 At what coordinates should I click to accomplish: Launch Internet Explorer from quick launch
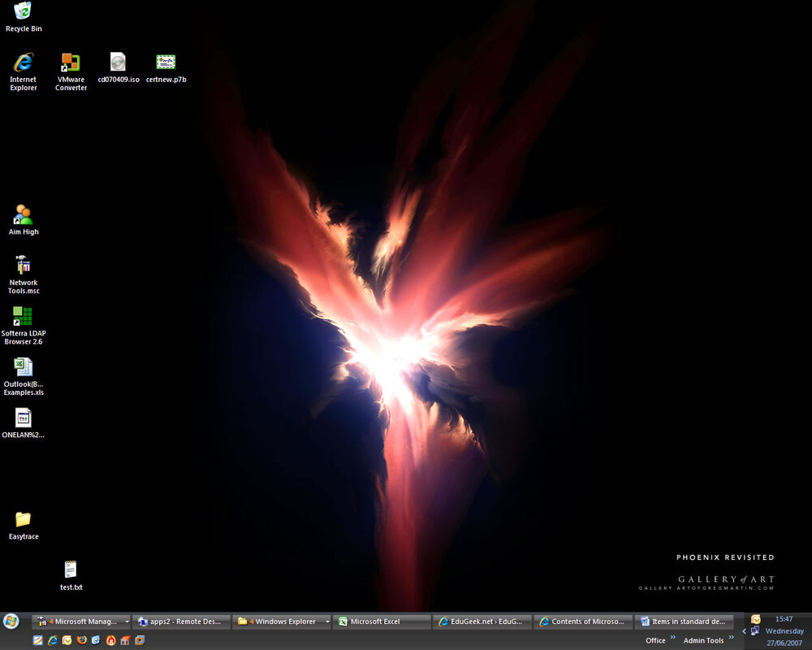52,640
